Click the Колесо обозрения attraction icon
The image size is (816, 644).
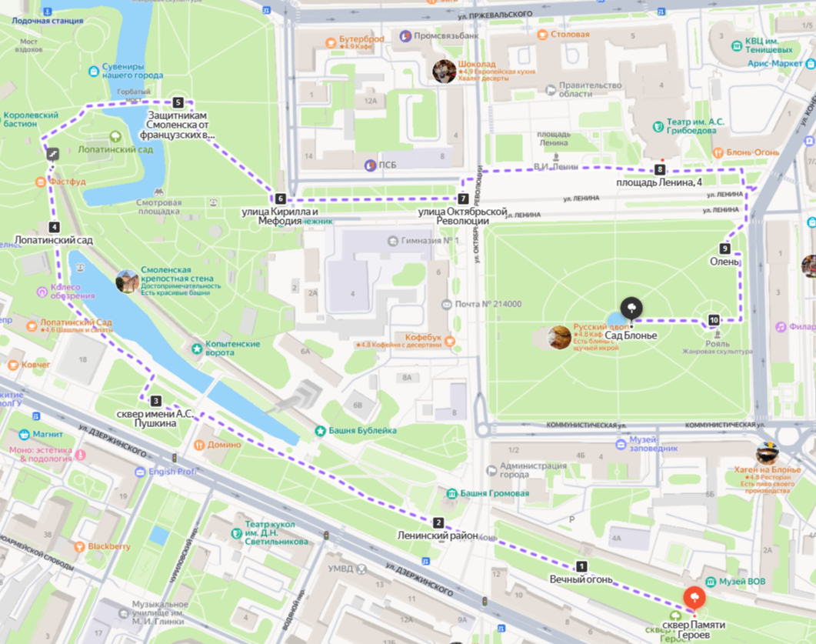click(x=42, y=292)
